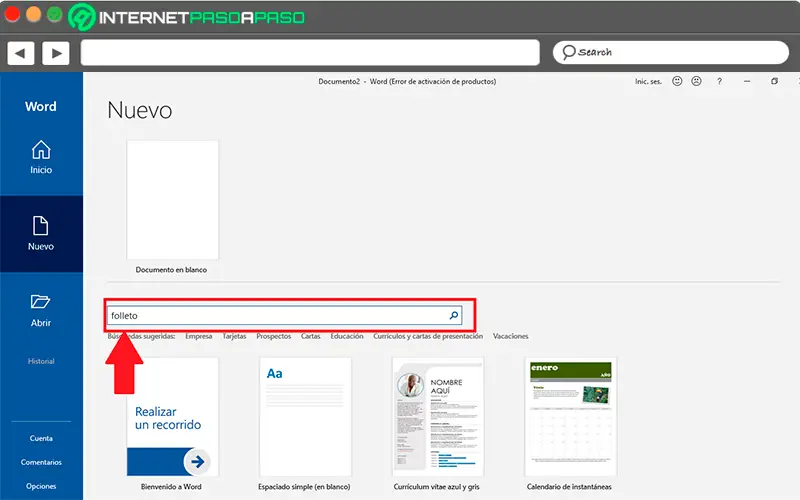
Task: Open Opciones in the sidebar
Action: 41,486
